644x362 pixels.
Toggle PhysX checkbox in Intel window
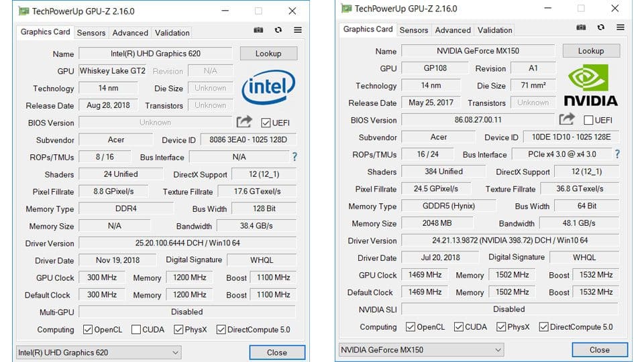pyautogui.click(x=178, y=330)
